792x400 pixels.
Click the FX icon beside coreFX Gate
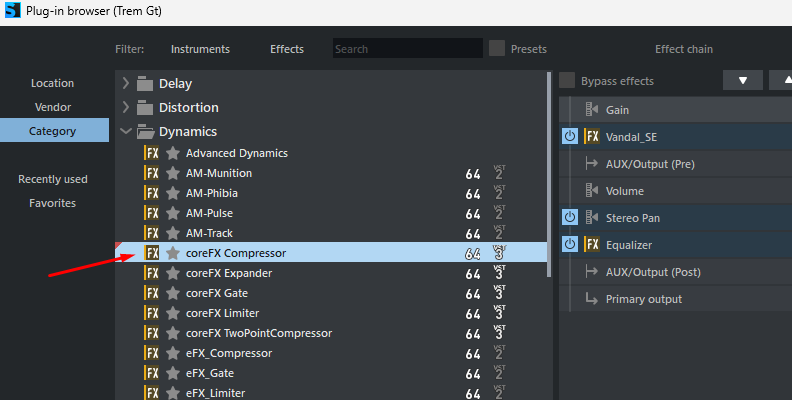point(152,293)
